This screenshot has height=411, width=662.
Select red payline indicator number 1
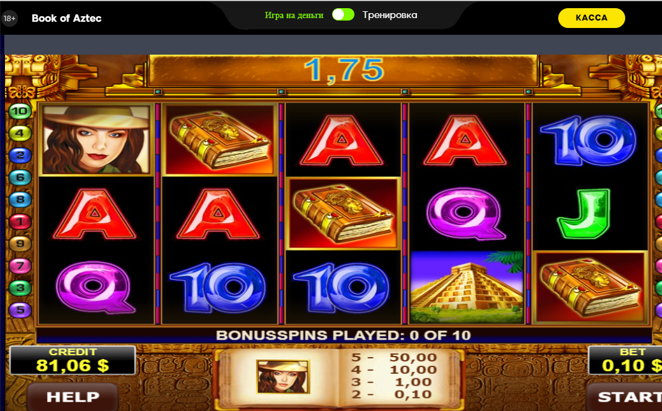pos(19,221)
